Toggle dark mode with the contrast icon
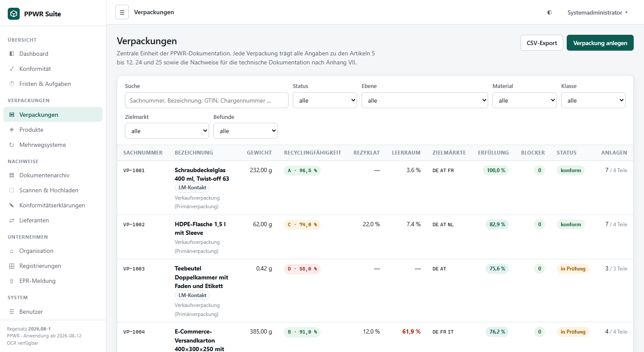 click(550, 12)
